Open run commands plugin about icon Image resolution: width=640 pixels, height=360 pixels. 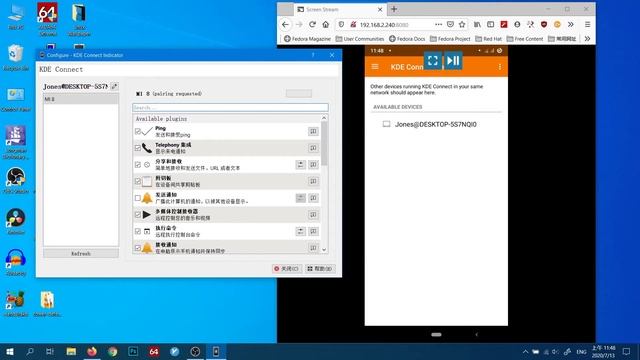click(313, 231)
